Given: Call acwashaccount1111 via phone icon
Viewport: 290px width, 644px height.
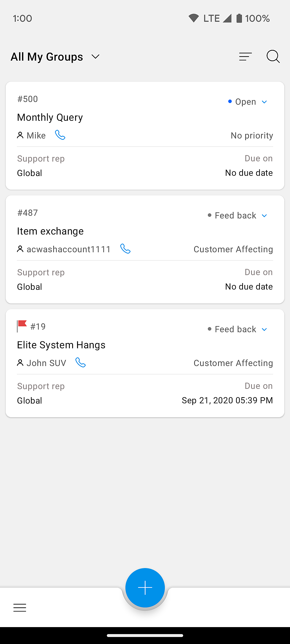Looking at the screenshot, I should pyautogui.click(x=125, y=249).
